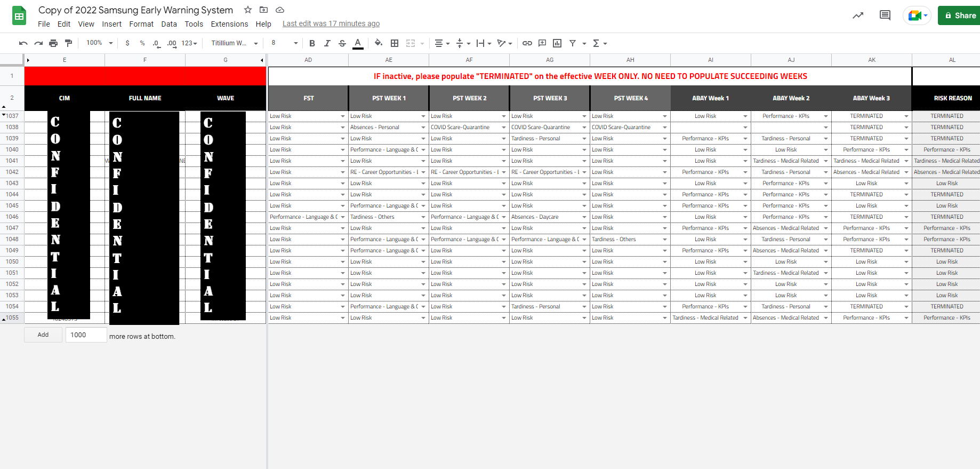
Task: Open the Borders tool
Action: coord(395,43)
